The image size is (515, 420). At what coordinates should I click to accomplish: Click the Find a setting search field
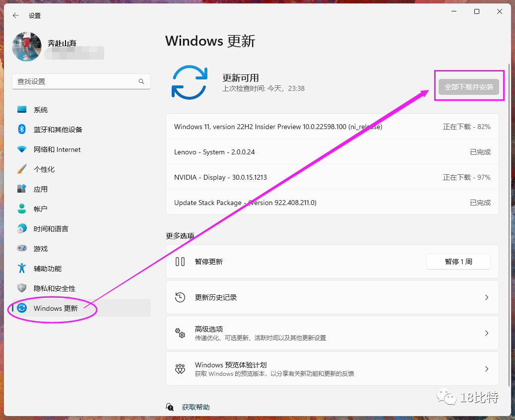[81, 81]
